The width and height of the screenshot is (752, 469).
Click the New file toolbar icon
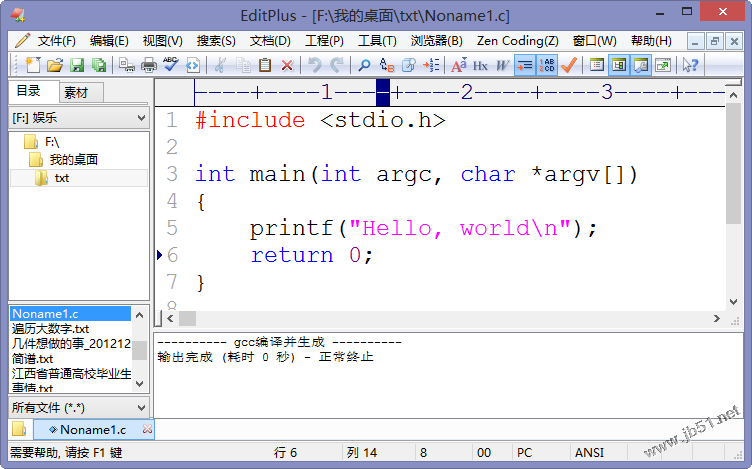click(33, 65)
